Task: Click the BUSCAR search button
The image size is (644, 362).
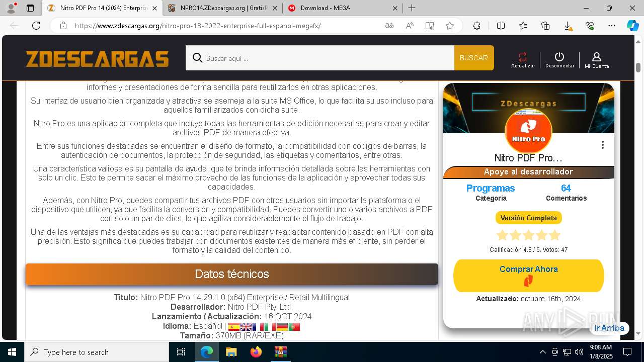Action: [x=474, y=58]
